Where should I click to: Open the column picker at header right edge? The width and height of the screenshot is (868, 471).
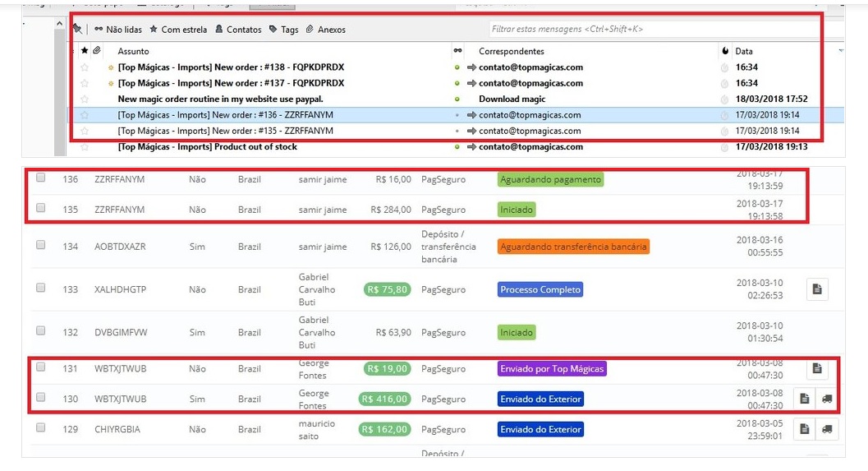[x=841, y=50]
